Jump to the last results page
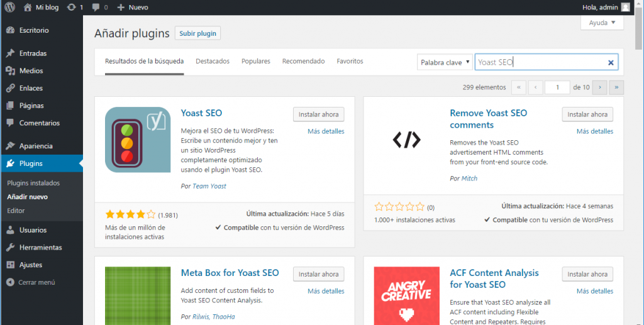The height and width of the screenshot is (325, 644). click(616, 87)
